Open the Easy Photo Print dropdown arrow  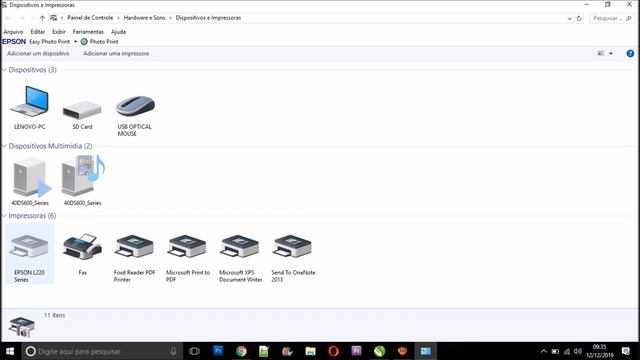(x=76, y=42)
